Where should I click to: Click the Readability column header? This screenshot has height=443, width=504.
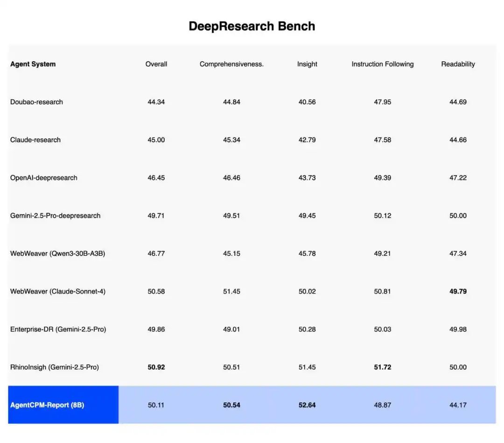pyautogui.click(x=458, y=64)
